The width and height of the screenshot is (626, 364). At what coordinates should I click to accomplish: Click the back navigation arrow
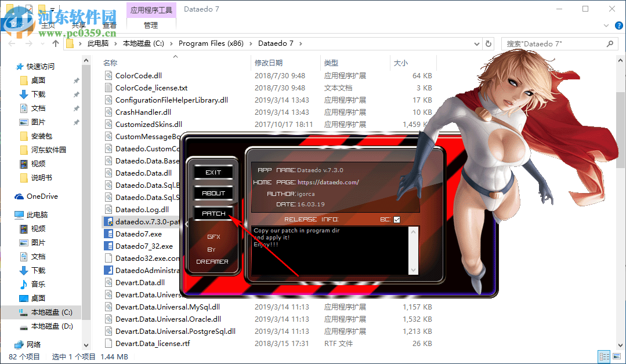click(x=10, y=43)
